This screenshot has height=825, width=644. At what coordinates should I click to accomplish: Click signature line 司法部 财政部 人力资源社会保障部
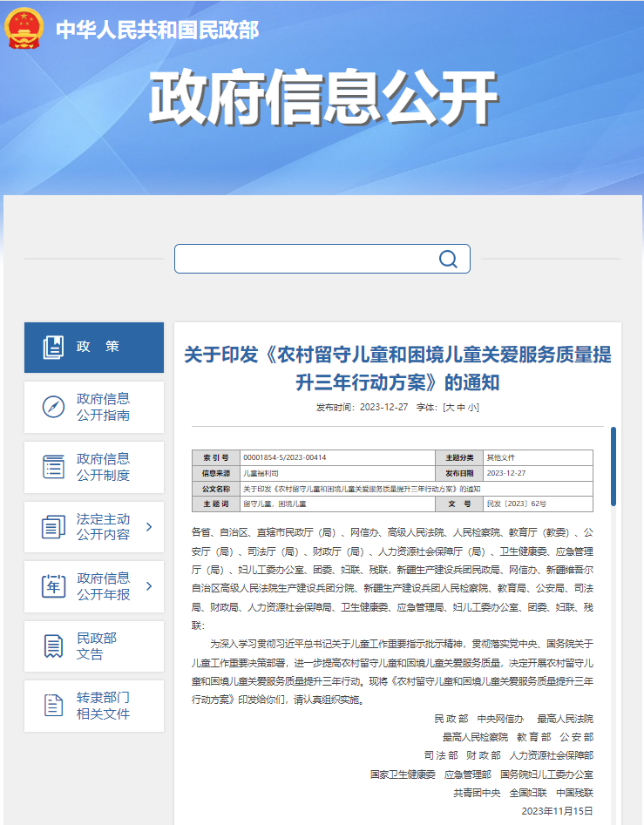509,755
